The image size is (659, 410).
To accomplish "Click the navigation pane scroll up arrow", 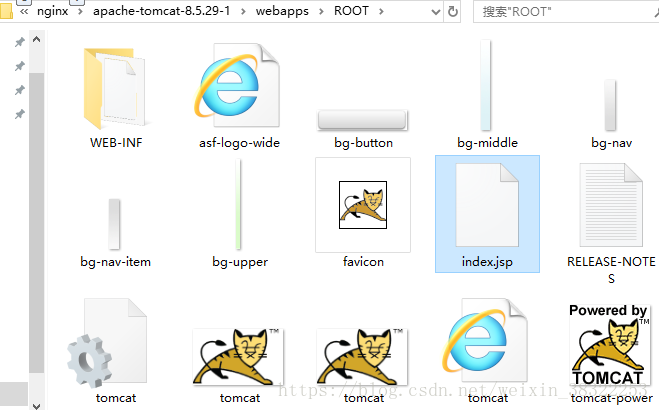I will click(37, 39).
